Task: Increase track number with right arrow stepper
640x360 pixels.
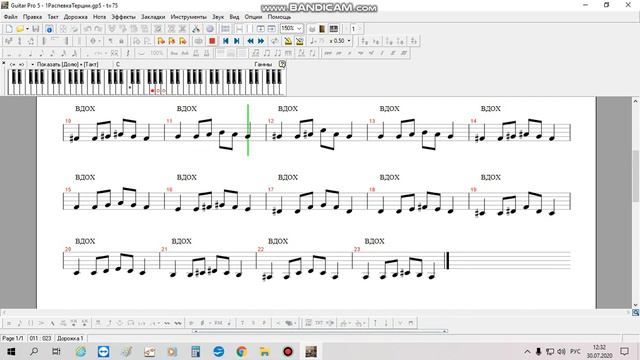Action: [x=360, y=29]
